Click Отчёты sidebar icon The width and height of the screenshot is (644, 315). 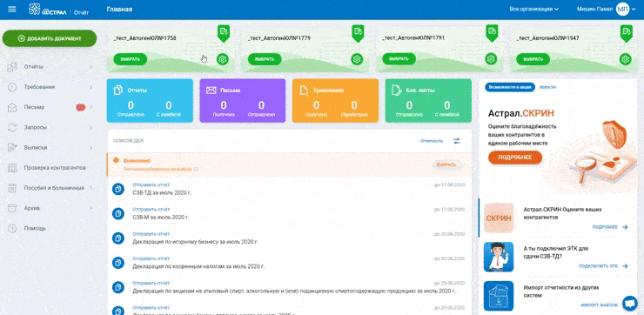(x=12, y=66)
